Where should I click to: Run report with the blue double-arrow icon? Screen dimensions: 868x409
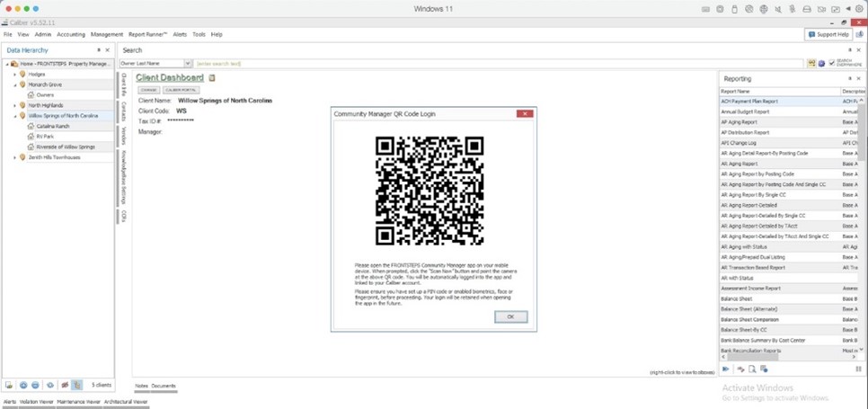click(x=726, y=369)
